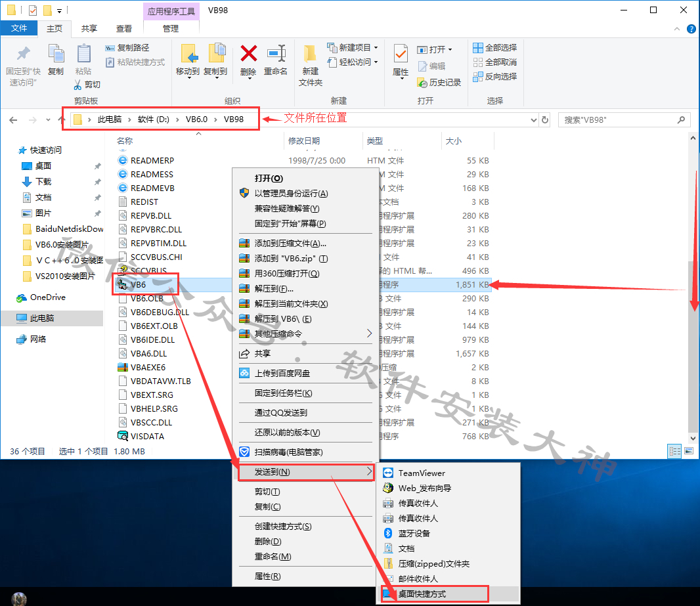The width and height of the screenshot is (700, 606).
Task: Open Desktop (桌面) in Quick Access
Action: 43,166
